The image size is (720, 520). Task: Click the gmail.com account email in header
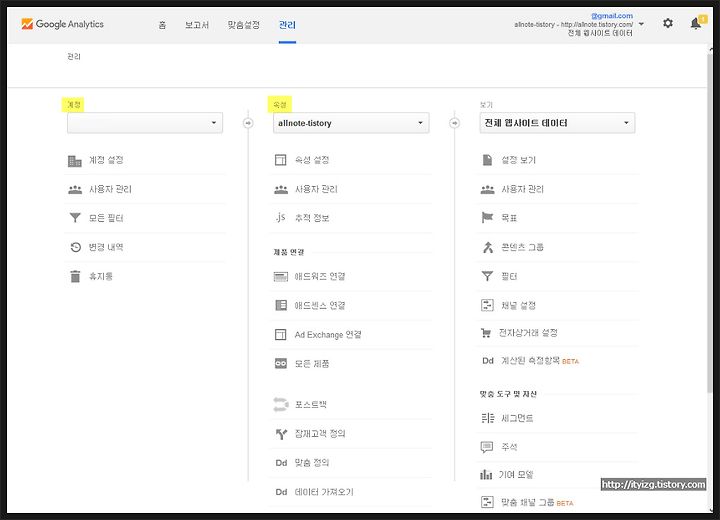point(612,16)
